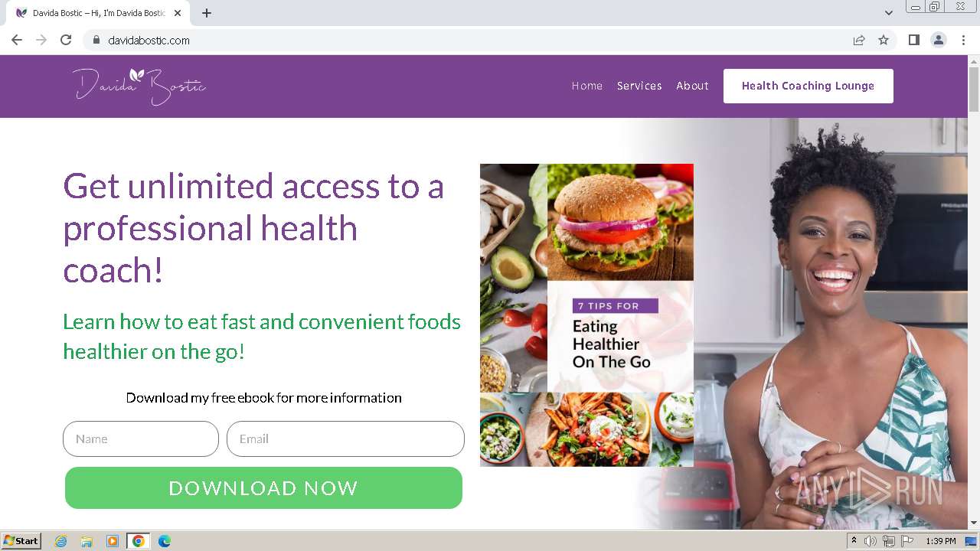The height and width of the screenshot is (551, 980).
Task: Focus the Email input field
Action: point(345,439)
